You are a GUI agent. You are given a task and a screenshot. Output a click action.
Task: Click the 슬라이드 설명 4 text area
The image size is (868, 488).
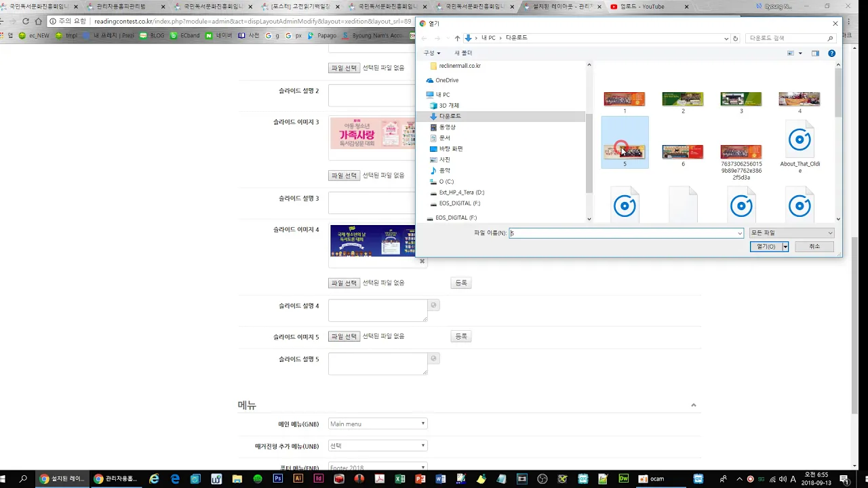tap(378, 310)
